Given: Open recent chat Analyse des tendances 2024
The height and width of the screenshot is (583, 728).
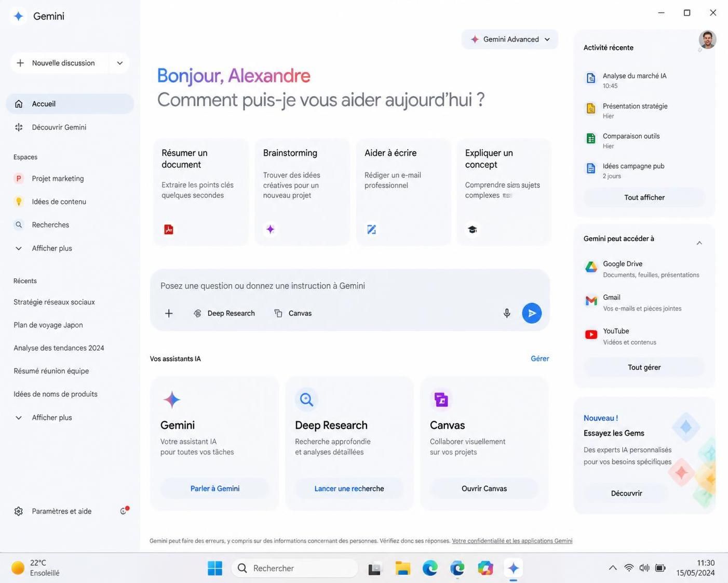Looking at the screenshot, I should 59,348.
